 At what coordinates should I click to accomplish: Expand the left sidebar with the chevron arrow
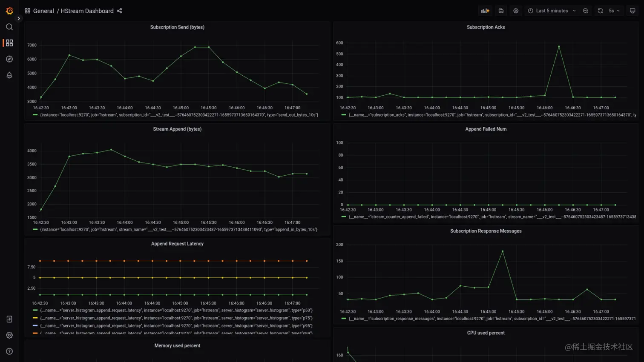[19, 18]
